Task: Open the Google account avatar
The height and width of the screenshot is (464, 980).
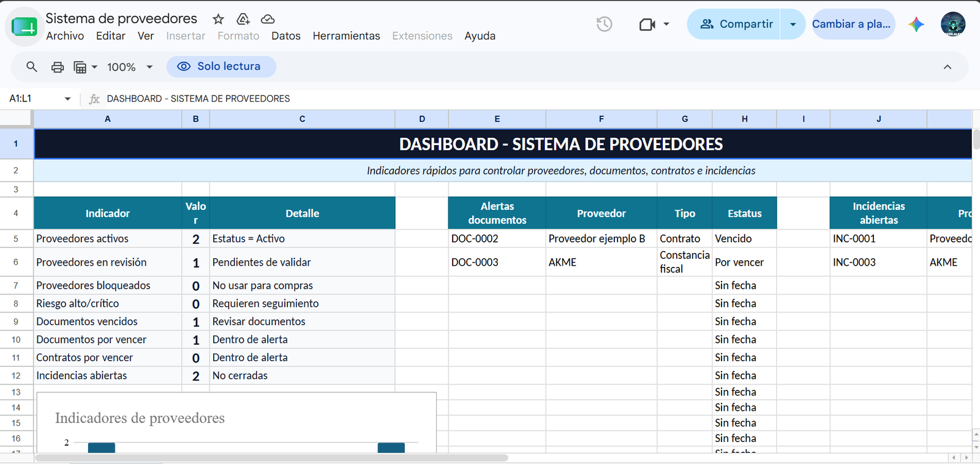Action: (x=953, y=24)
